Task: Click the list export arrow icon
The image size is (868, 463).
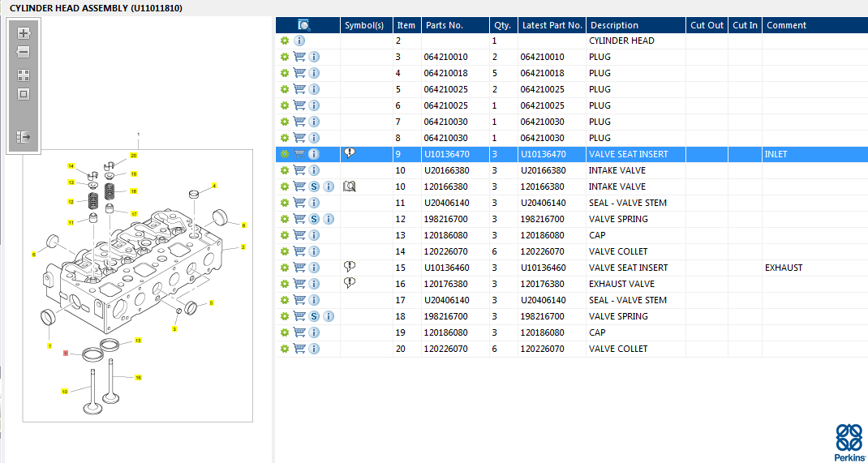Action: pos(24,137)
